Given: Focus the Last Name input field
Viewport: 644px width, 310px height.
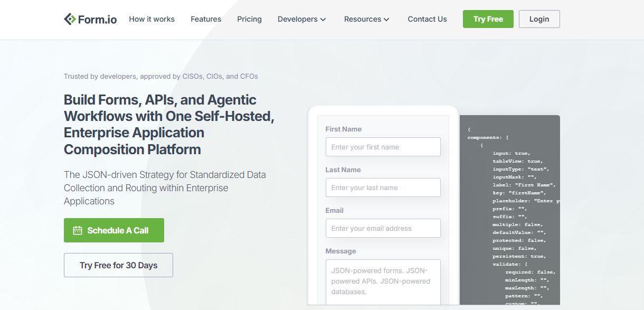Looking at the screenshot, I should point(383,187).
